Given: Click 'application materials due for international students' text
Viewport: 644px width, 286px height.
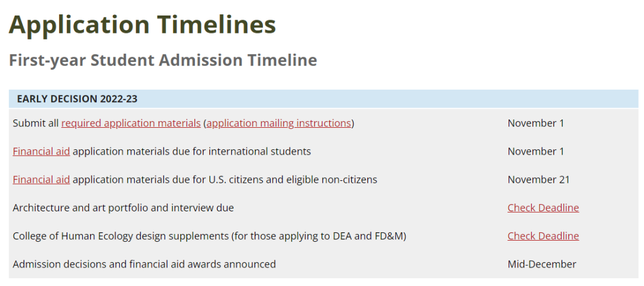Looking at the screenshot, I should click(191, 151).
